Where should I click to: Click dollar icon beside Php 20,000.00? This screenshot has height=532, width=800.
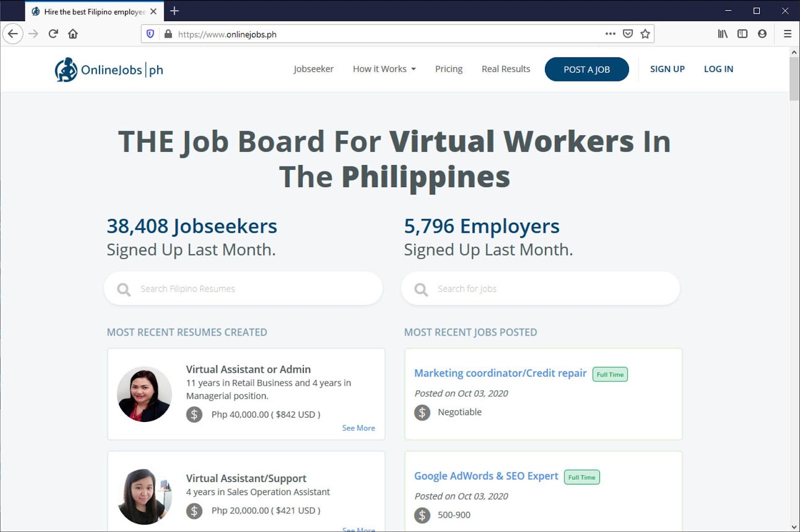click(x=194, y=510)
